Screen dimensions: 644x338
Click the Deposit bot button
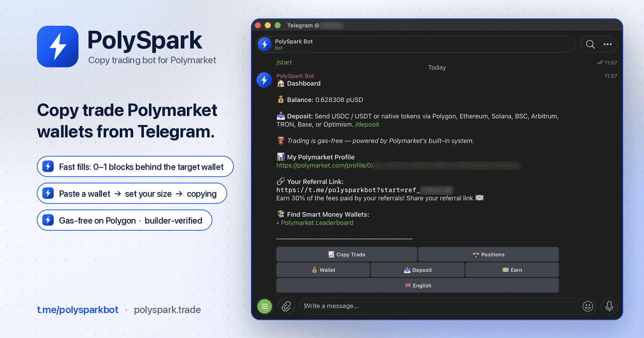pyautogui.click(x=418, y=270)
